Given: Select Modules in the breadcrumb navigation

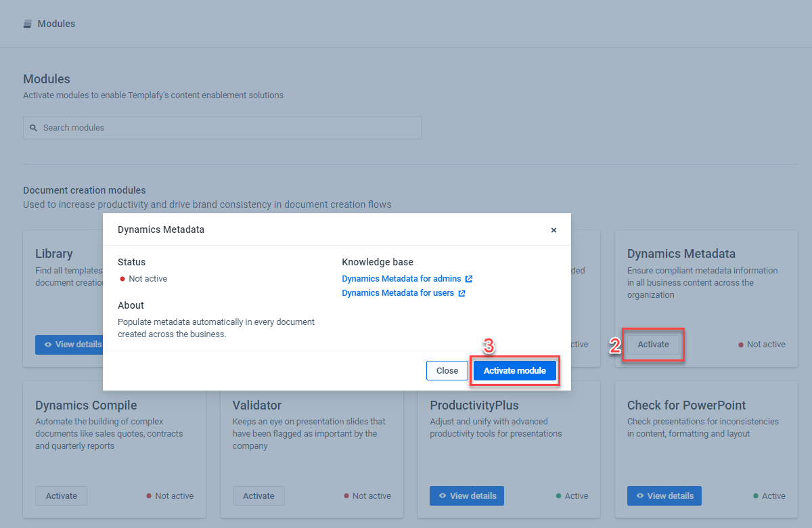Looking at the screenshot, I should (58, 23).
